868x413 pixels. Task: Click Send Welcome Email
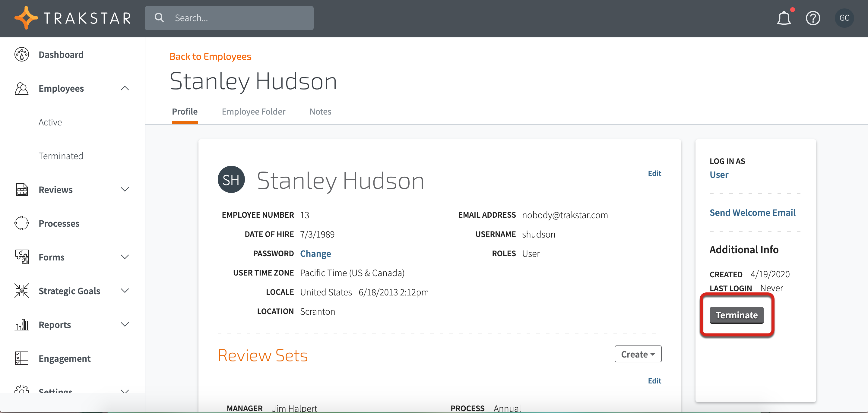(x=752, y=213)
